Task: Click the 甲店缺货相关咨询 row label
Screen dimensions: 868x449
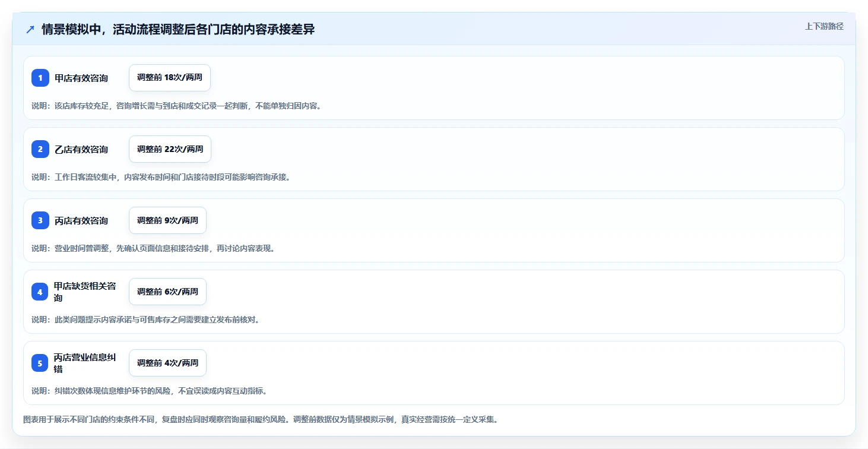Action: (85, 292)
